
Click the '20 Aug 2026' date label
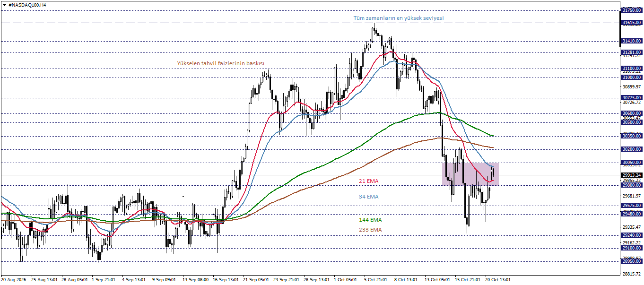(x=14, y=280)
